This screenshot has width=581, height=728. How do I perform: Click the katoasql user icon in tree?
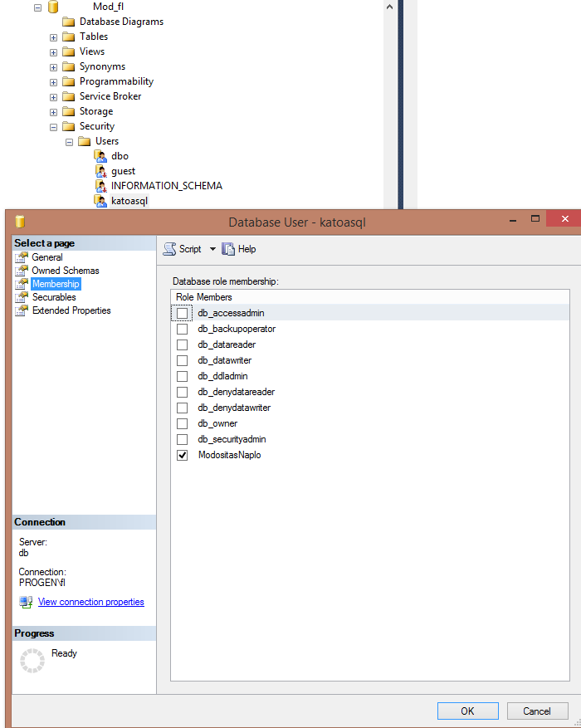pos(100,201)
